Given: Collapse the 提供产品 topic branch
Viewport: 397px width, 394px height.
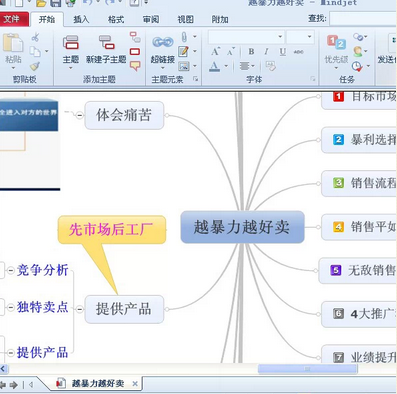Looking at the screenshot, I should pyautogui.click(x=79, y=309).
